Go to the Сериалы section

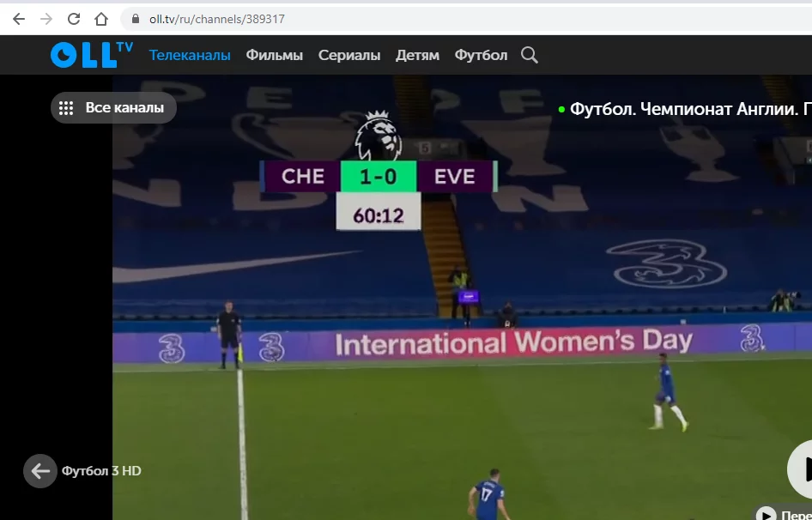pyautogui.click(x=349, y=55)
